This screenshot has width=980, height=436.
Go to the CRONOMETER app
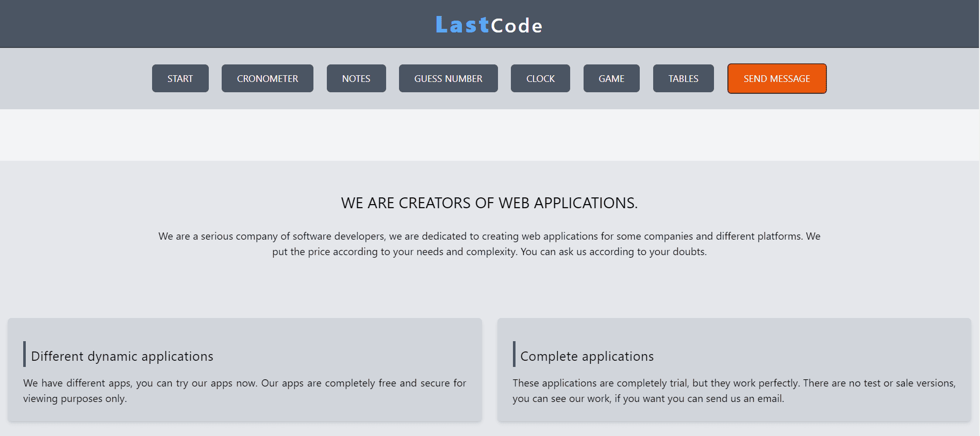(x=267, y=78)
